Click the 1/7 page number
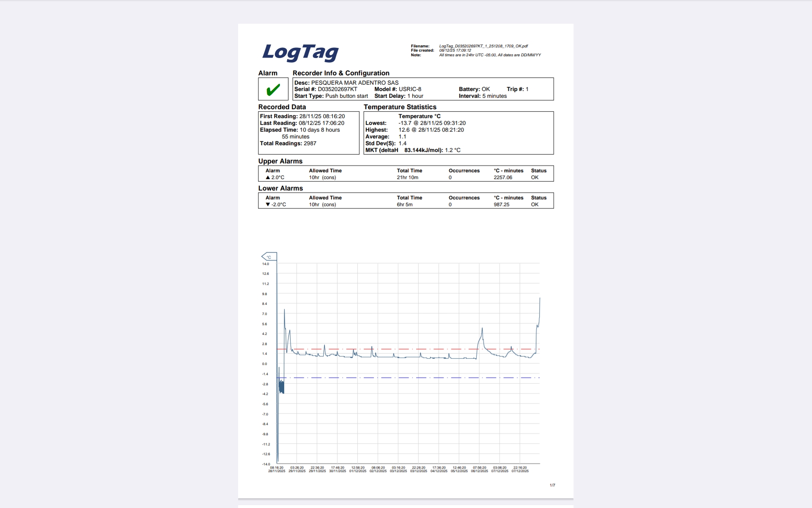The width and height of the screenshot is (812, 508). tap(552, 485)
